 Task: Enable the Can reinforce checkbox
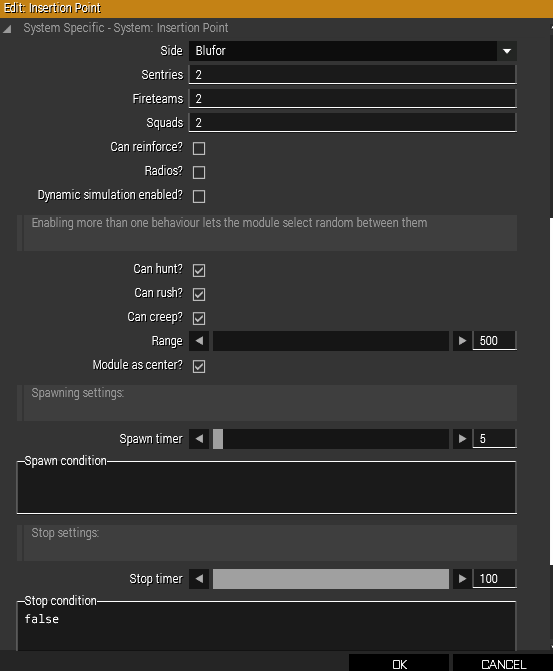tap(199, 148)
